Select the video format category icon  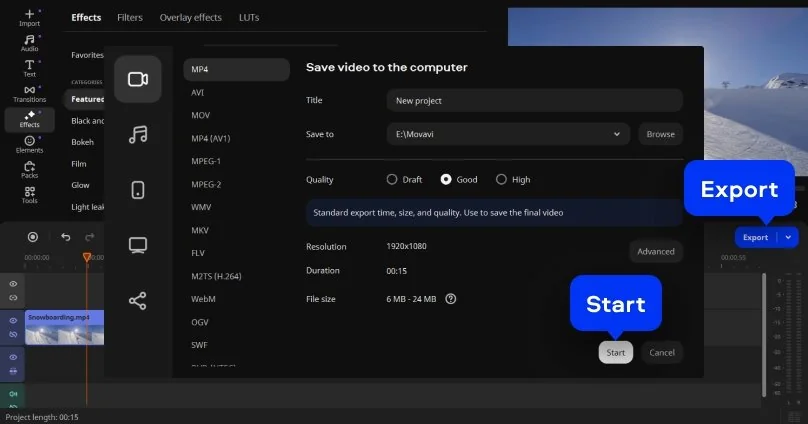click(x=138, y=79)
